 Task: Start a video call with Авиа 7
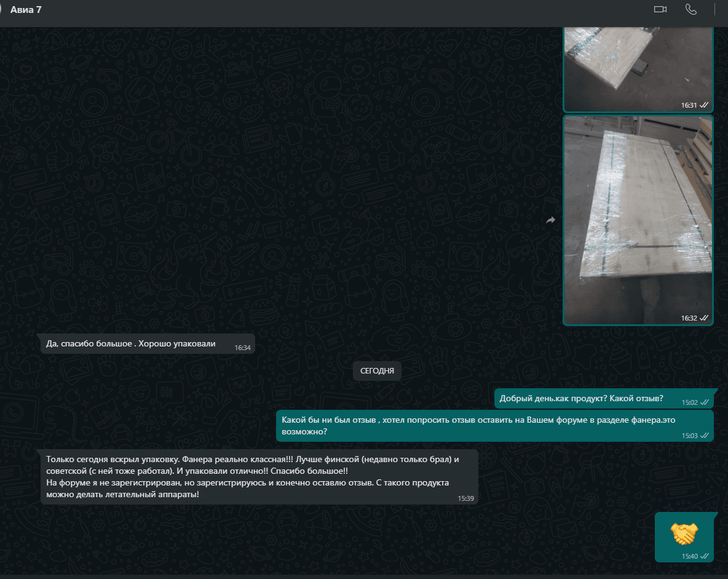tap(660, 9)
